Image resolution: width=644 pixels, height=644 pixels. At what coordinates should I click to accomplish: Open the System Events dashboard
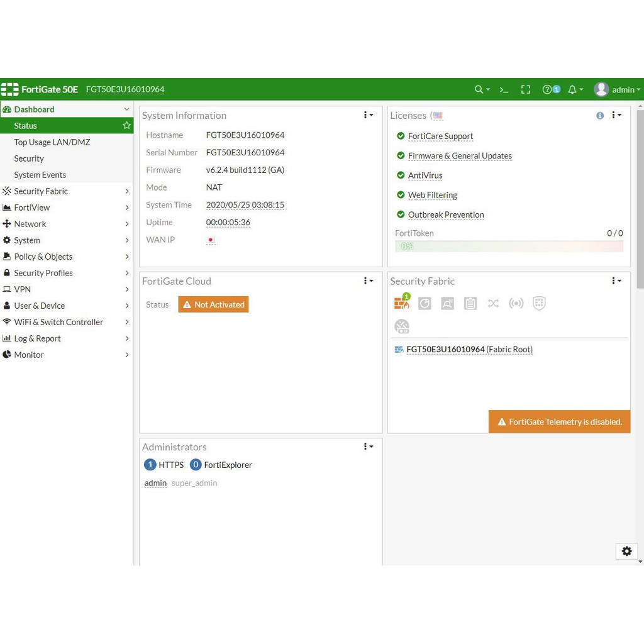[40, 175]
